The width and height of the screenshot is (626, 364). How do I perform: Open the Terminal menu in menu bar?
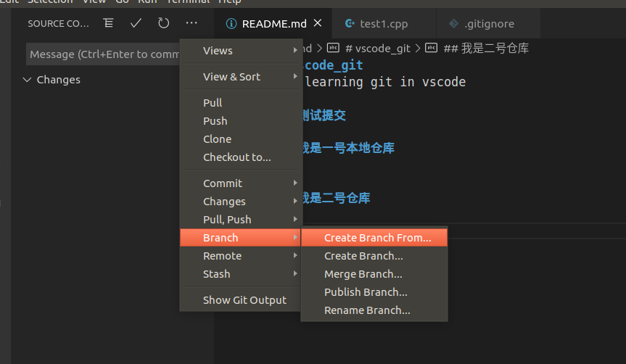coord(188,1)
